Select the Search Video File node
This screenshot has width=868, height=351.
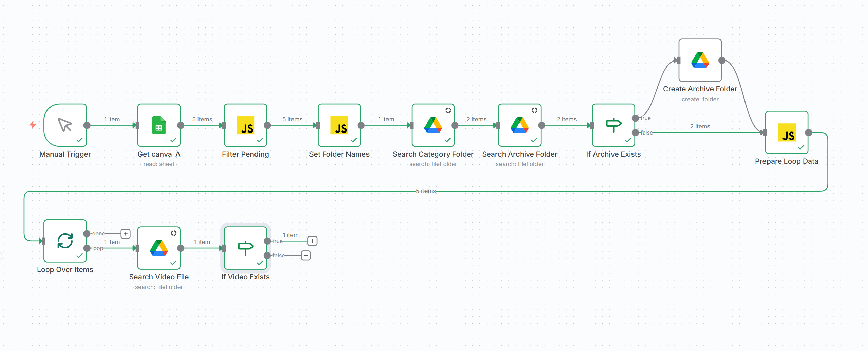tap(159, 248)
